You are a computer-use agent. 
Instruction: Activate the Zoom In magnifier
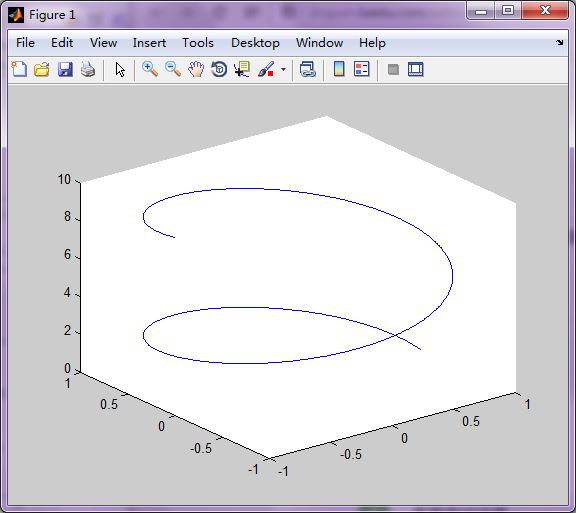150,69
